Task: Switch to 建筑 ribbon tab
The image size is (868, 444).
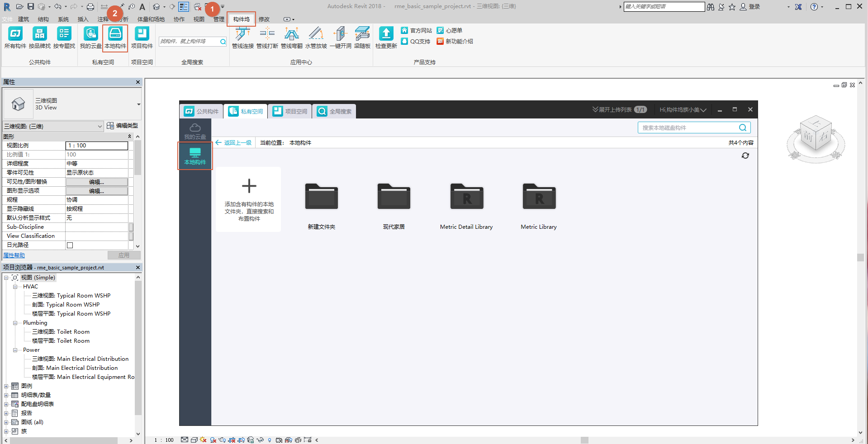Action: pos(24,19)
